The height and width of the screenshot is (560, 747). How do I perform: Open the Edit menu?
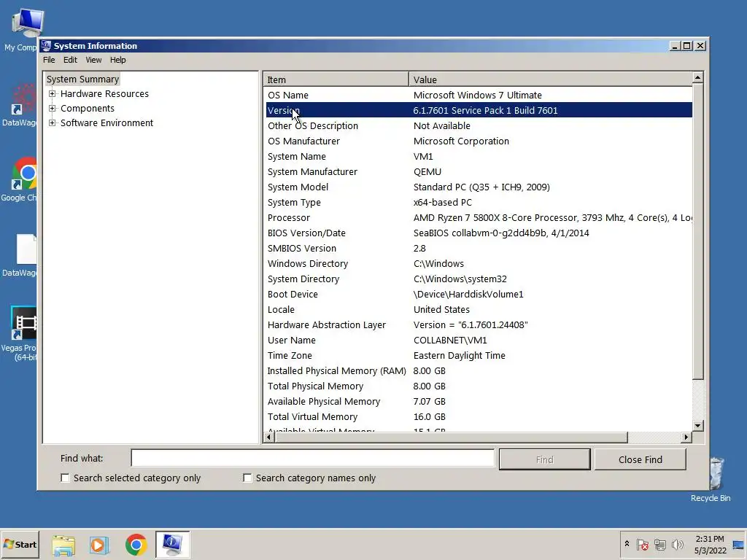70,60
